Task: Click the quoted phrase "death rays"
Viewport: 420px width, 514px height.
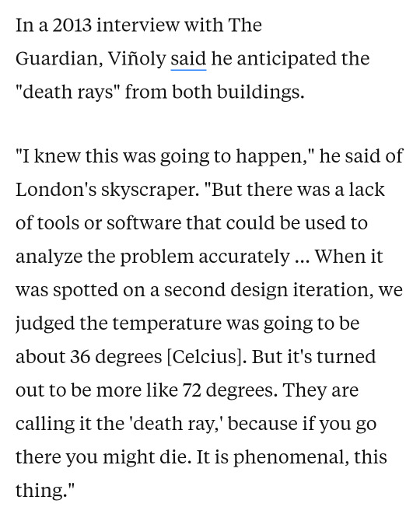Action: 68,92
